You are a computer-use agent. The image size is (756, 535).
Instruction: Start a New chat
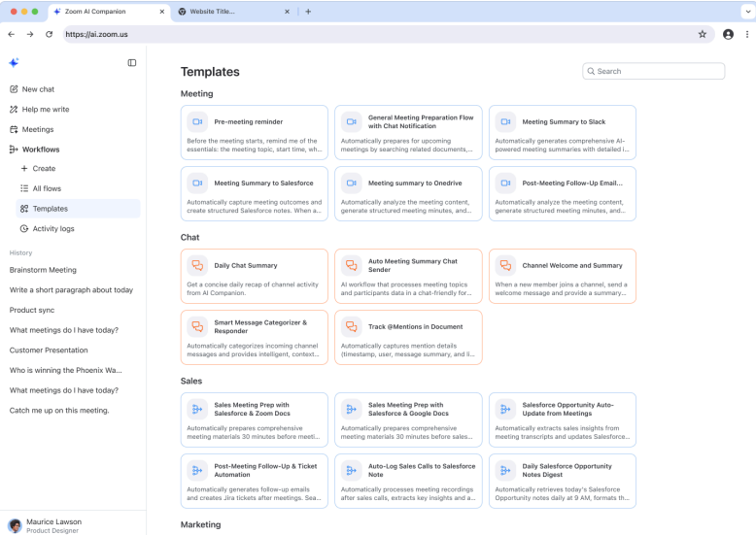click(x=38, y=89)
